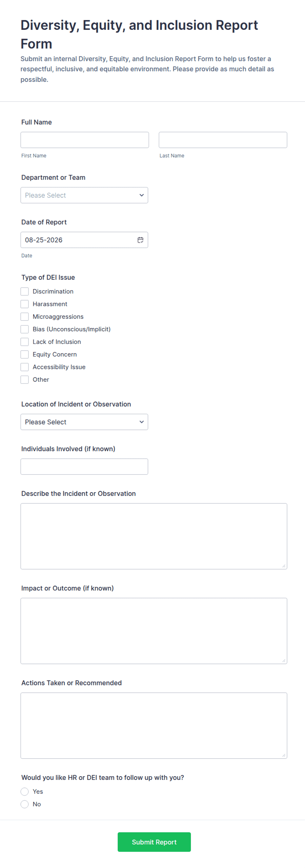
Task: Select the No radio button
Action: click(x=25, y=804)
